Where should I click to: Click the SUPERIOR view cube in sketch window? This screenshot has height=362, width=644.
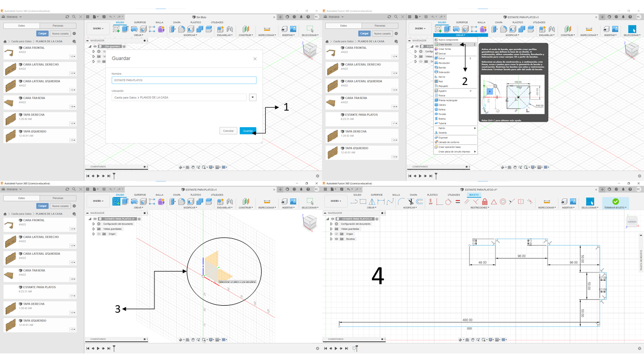631,222
